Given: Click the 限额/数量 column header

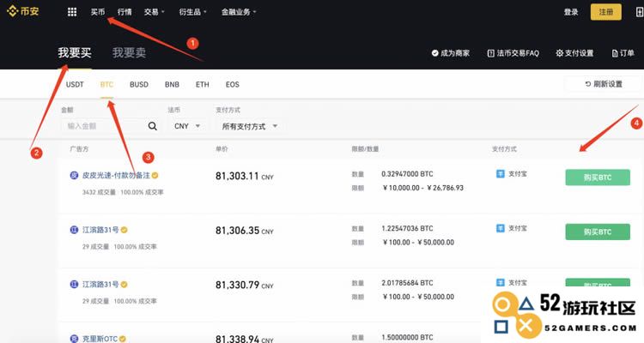Looking at the screenshot, I should [x=365, y=149].
